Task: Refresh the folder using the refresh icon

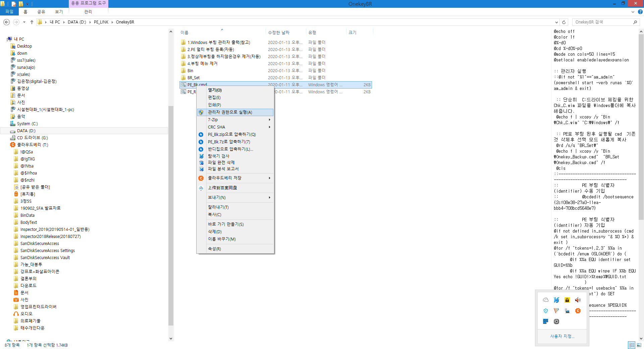Action: tap(564, 22)
